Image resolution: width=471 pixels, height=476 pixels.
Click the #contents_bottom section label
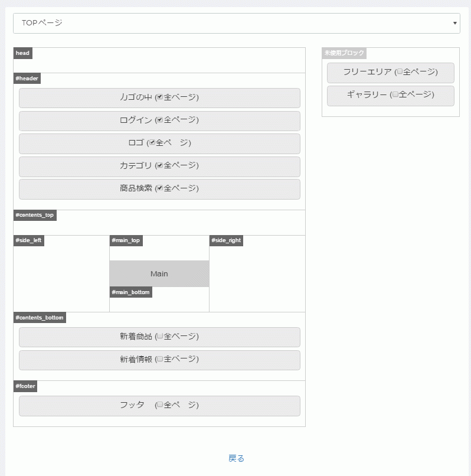pos(40,318)
